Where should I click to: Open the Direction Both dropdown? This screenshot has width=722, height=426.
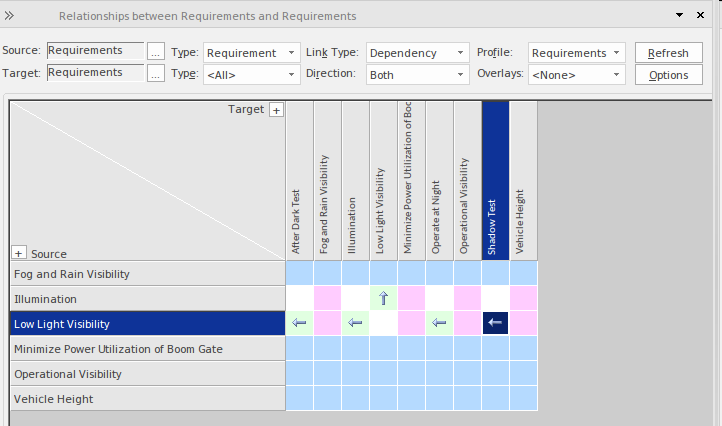click(x=417, y=74)
